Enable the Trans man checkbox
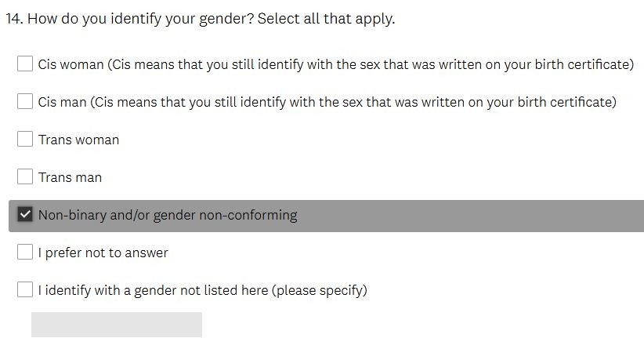The width and height of the screenshot is (644, 338). pyautogui.click(x=25, y=176)
